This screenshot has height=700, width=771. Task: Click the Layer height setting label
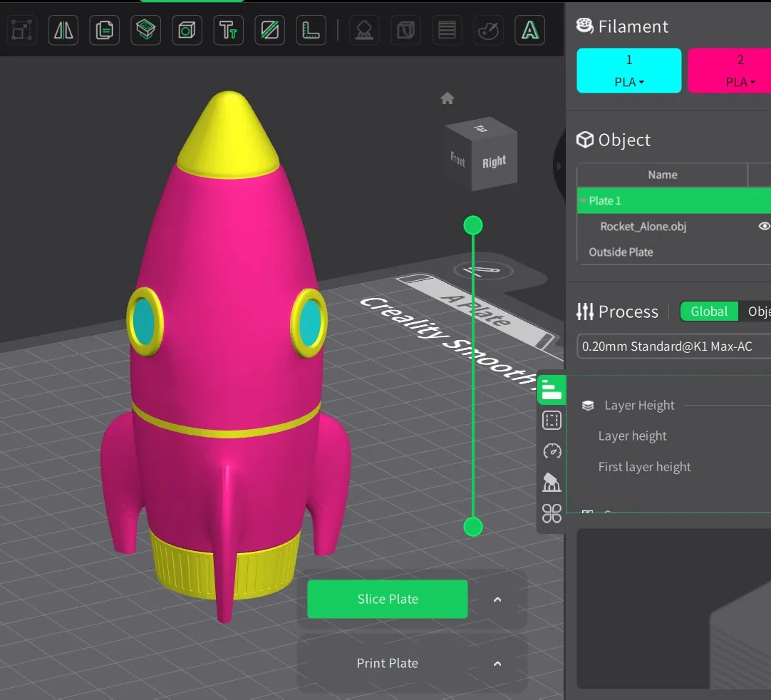click(632, 436)
